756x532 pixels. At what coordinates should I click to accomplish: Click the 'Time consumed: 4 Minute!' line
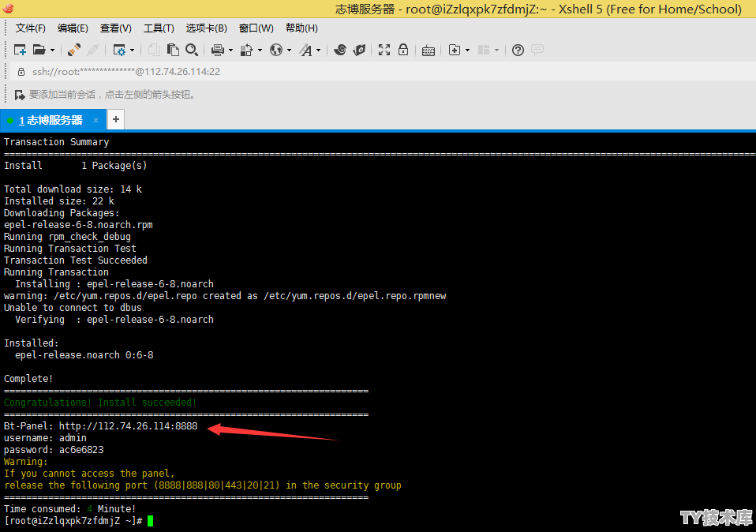point(70,509)
